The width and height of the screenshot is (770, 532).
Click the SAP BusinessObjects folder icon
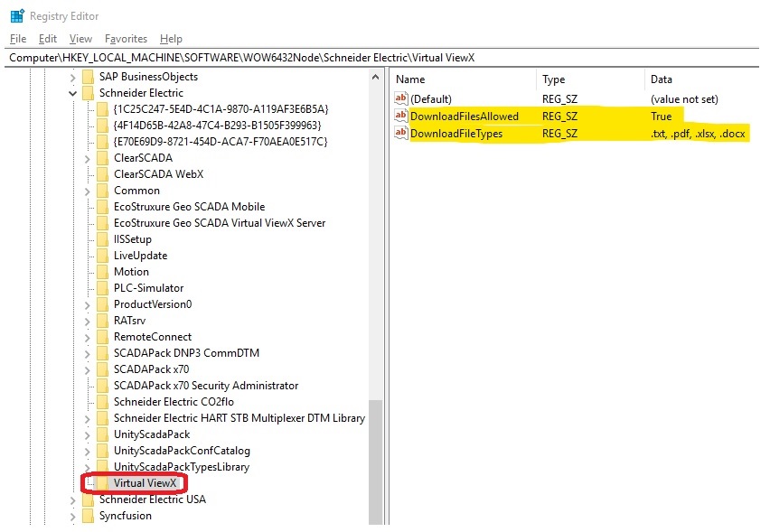coord(88,77)
